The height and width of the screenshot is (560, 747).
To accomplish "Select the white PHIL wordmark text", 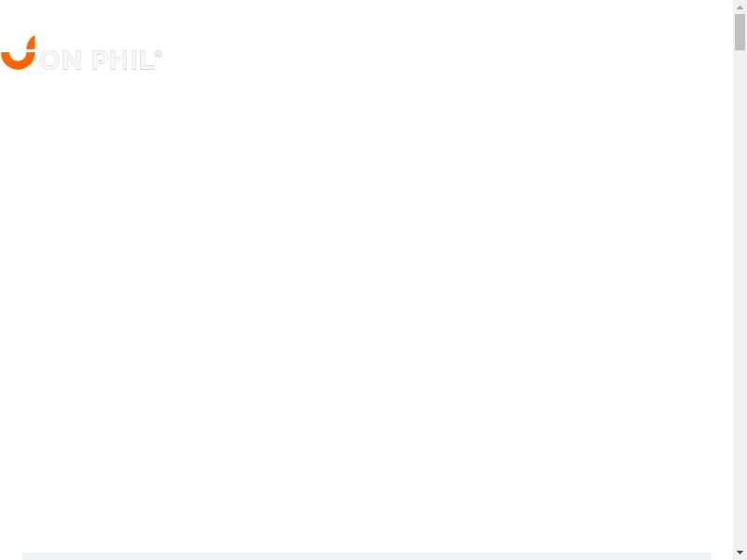I will tap(124, 61).
